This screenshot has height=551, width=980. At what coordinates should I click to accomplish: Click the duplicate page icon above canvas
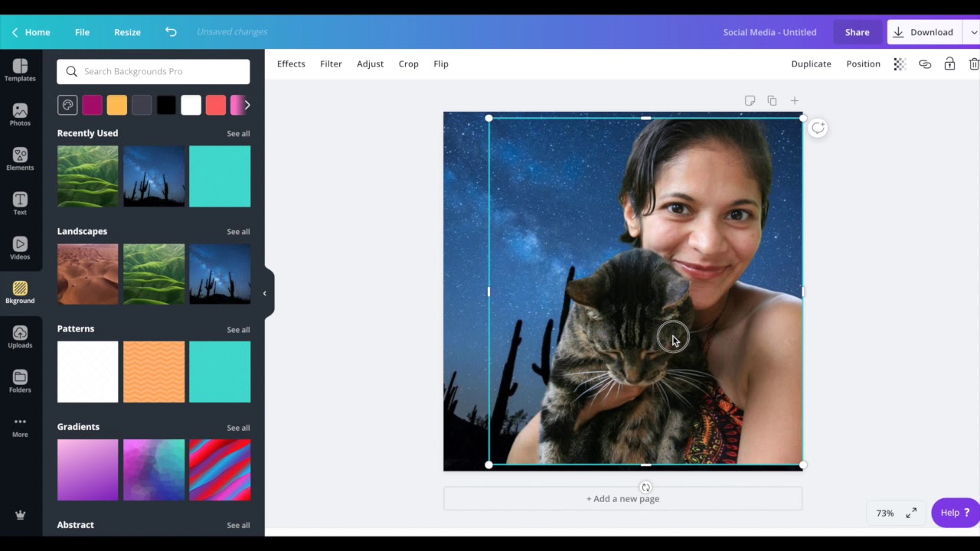click(x=772, y=101)
